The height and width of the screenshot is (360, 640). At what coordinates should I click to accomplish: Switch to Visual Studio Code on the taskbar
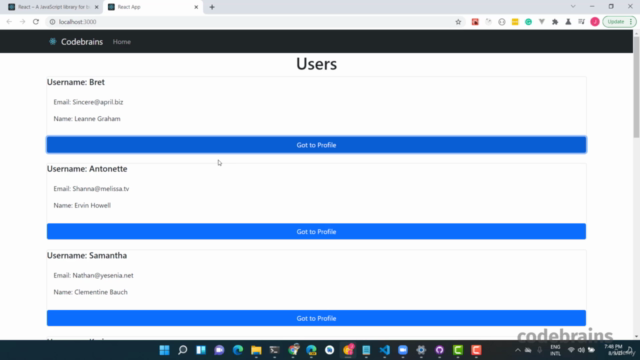384,350
